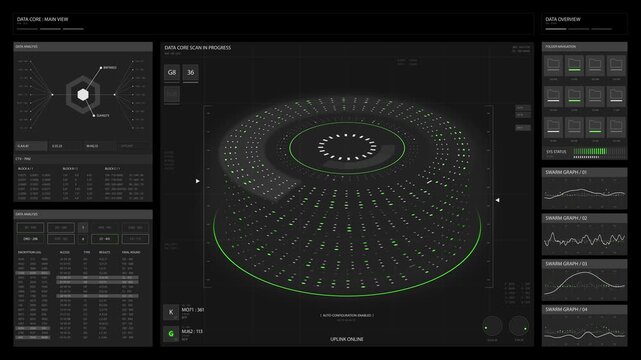Click the MJ62 : 113 readout
The width and height of the screenshot is (641, 360).
coord(192,331)
